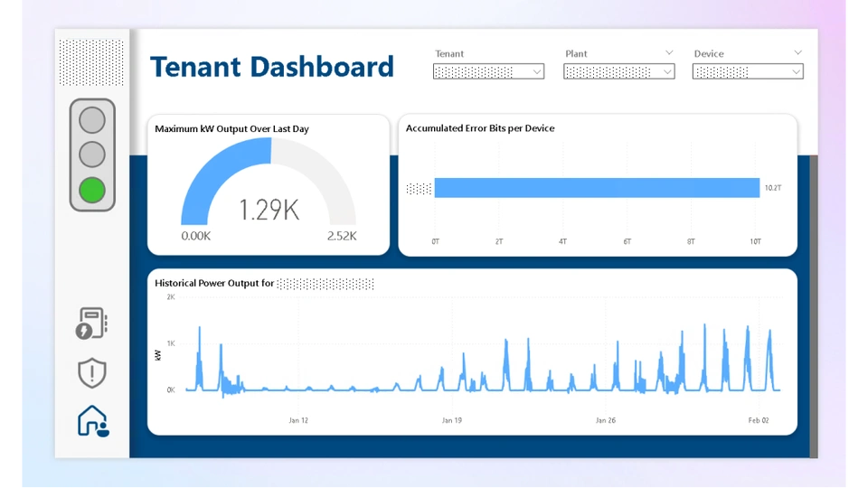Open the Plant selection dropdown box
This screenshot has width=868, height=488.
click(618, 71)
